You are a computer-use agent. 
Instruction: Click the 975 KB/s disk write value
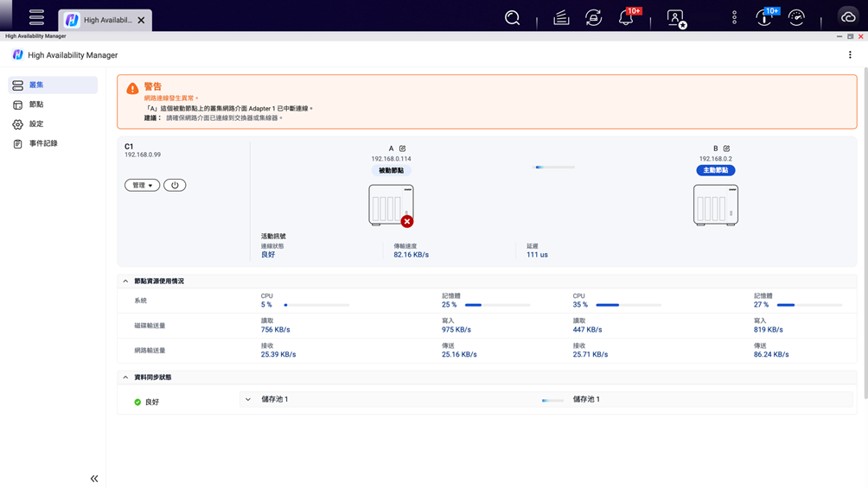click(x=456, y=330)
